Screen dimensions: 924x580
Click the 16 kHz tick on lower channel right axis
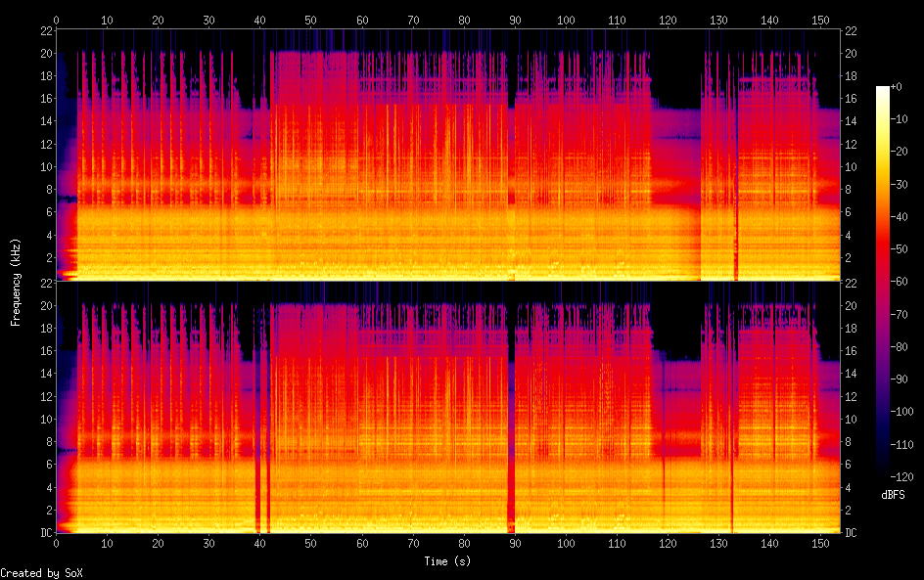pyautogui.click(x=852, y=351)
